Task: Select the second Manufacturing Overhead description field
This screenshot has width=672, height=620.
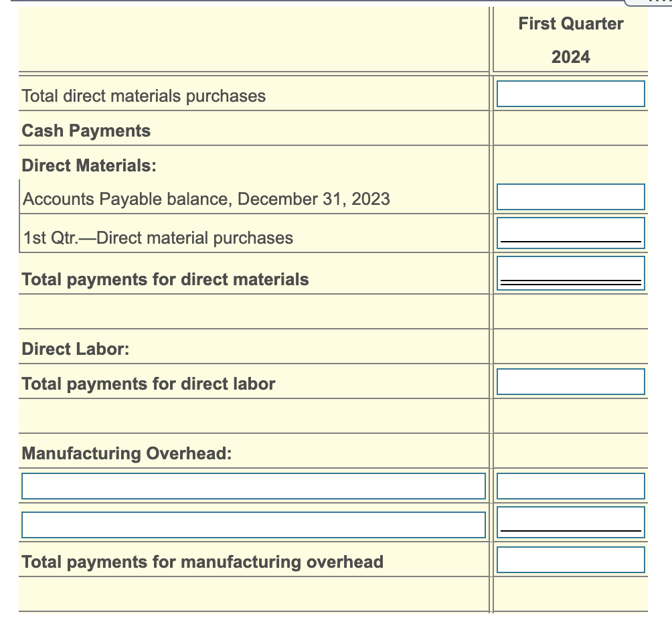Action: [x=253, y=525]
